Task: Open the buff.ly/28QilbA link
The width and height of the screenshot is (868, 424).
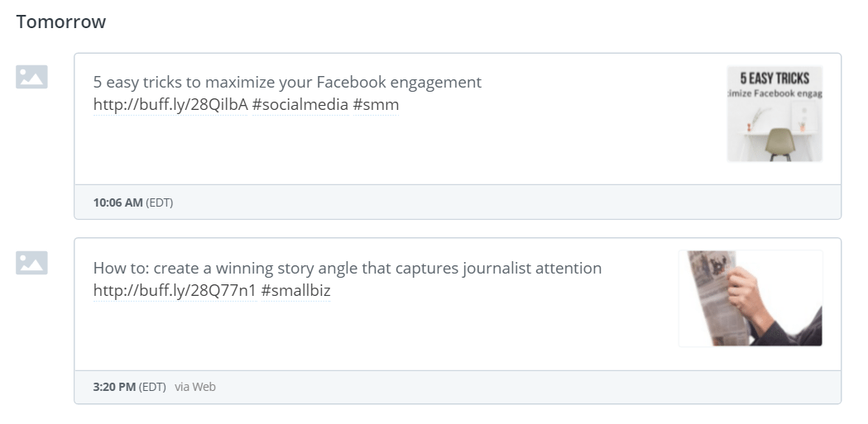Action: coord(170,105)
